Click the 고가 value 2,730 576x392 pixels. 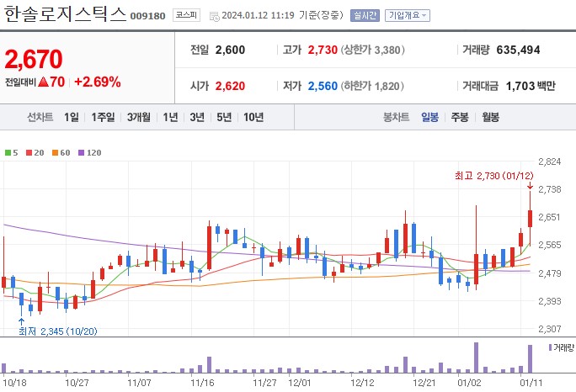click(323, 50)
